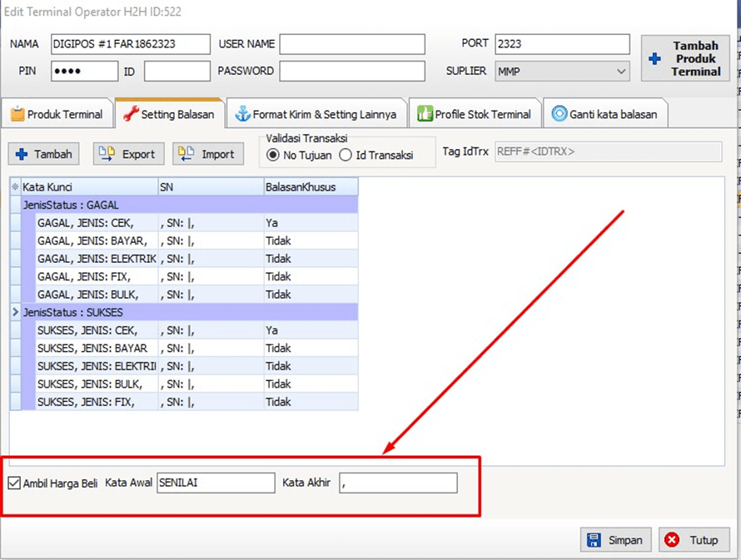Switch to the Produk Terminal tab

tap(57, 114)
